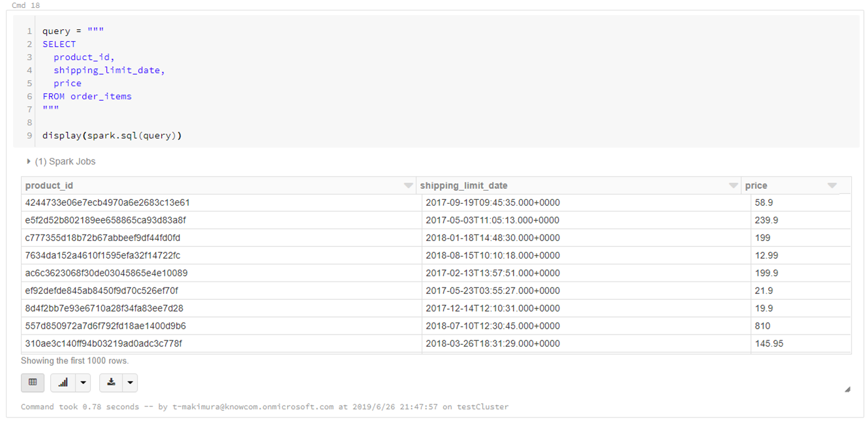Image resolution: width=868 pixels, height=422 pixels.
Task: Open the download options dropdown
Action: (130, 383)
